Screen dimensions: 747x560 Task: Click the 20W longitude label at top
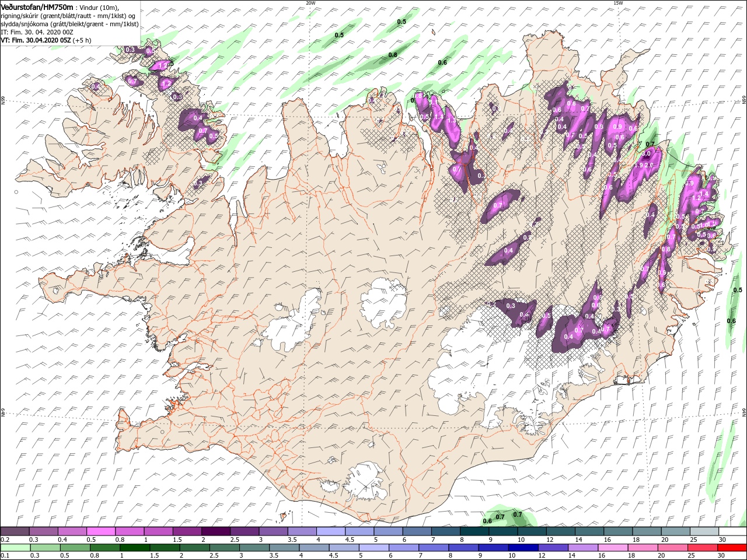(x=310, y=2)
